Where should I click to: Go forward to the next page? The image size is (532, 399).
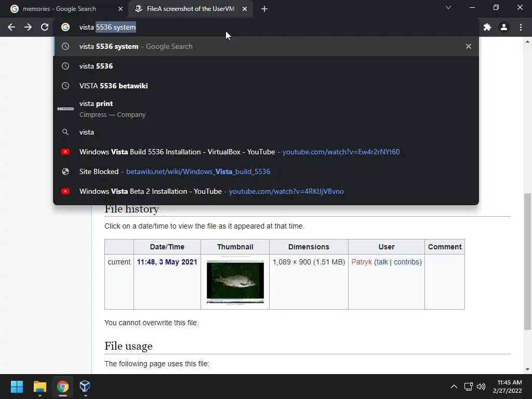click(28, 27)
